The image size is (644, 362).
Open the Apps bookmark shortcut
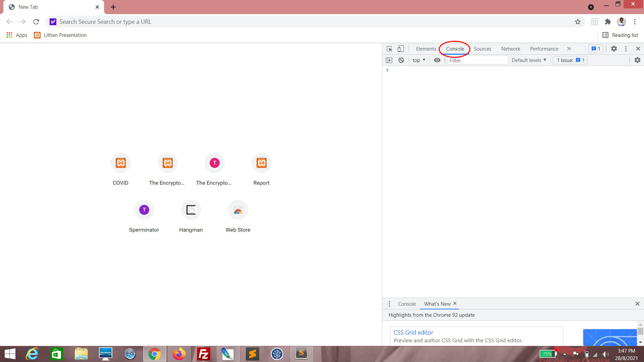coord(17,35)
